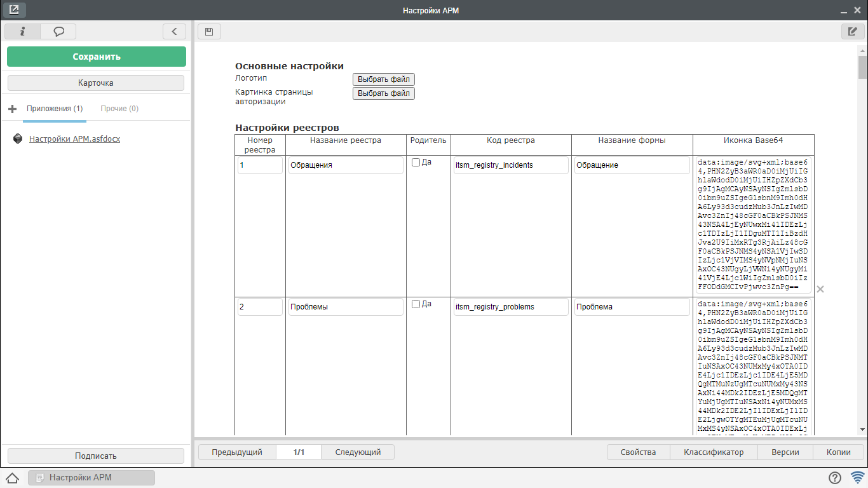
Task: Open the Версии tab
Action: [785, 452]
